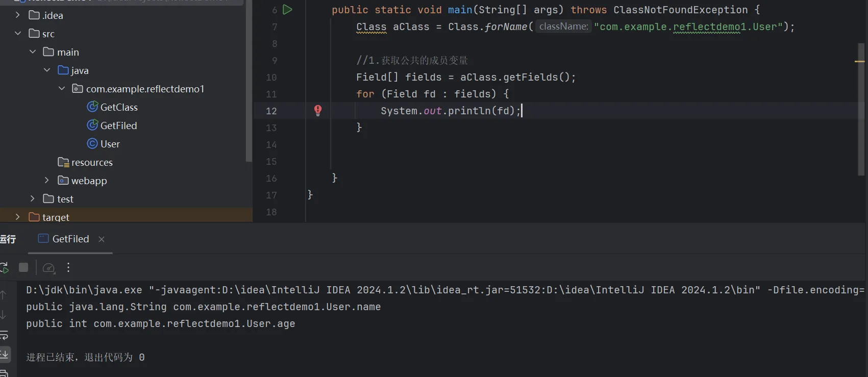Open the GetClass file in project tree
The height and width of the screenshot is (377, 868).
(118, 107)
